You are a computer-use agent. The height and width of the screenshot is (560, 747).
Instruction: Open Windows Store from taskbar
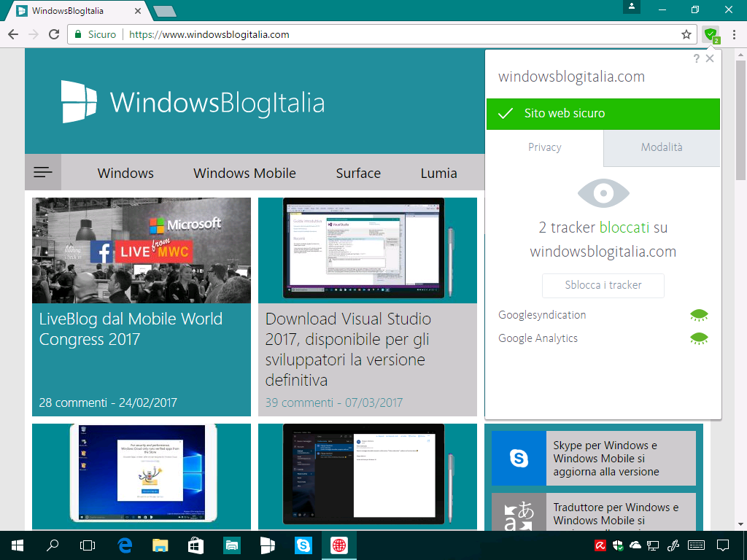196,545
